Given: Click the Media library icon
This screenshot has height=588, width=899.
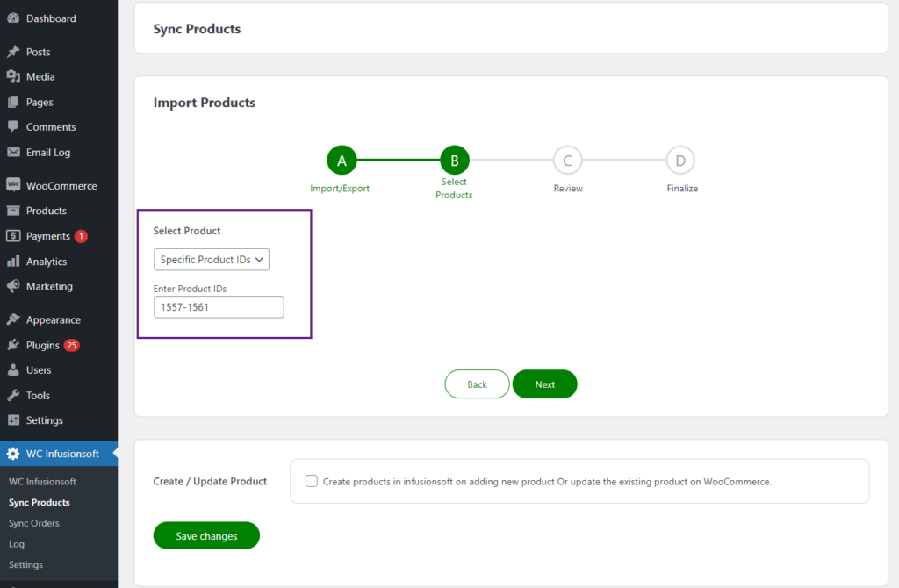Looking at the screenshot, I should [x=13, y=77].
